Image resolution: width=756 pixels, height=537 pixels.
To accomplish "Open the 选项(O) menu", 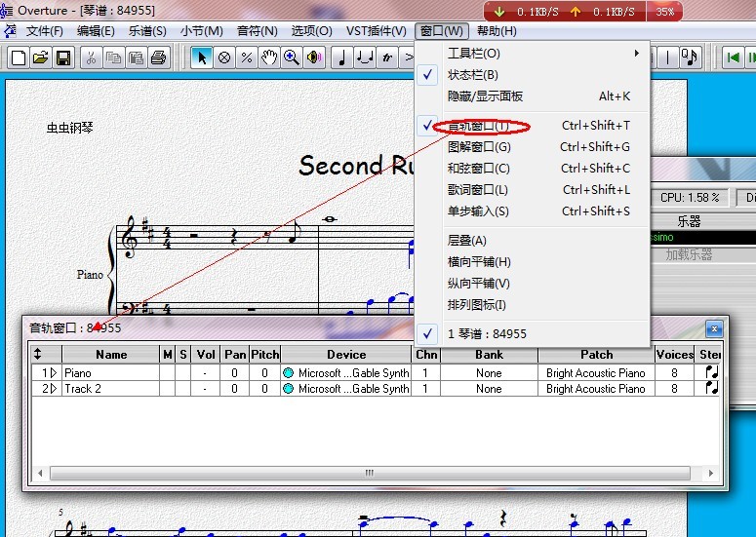I will click(311, 31).
